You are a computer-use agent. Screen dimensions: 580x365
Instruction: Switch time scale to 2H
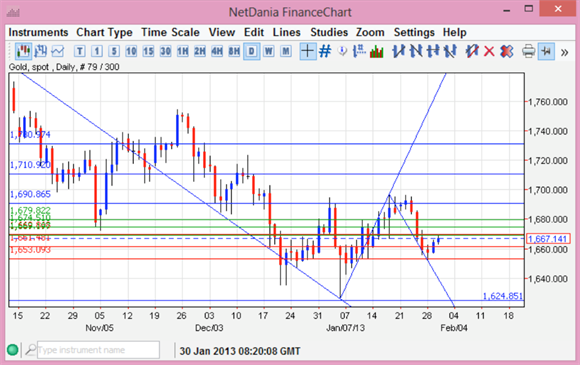click(x=200, y=51)
